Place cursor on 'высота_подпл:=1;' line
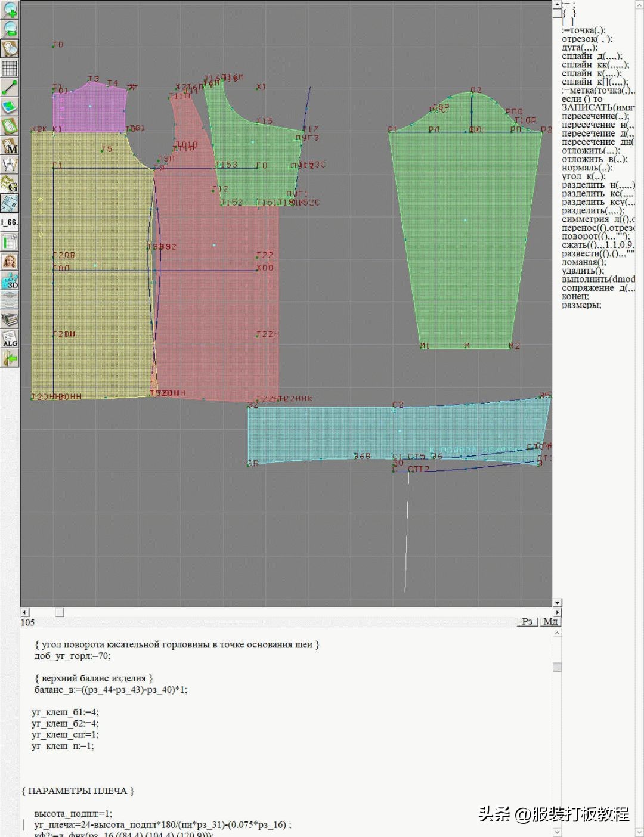The width and height of the screenshot is (644, 837). pyautogui.click(x=73, y=813)
